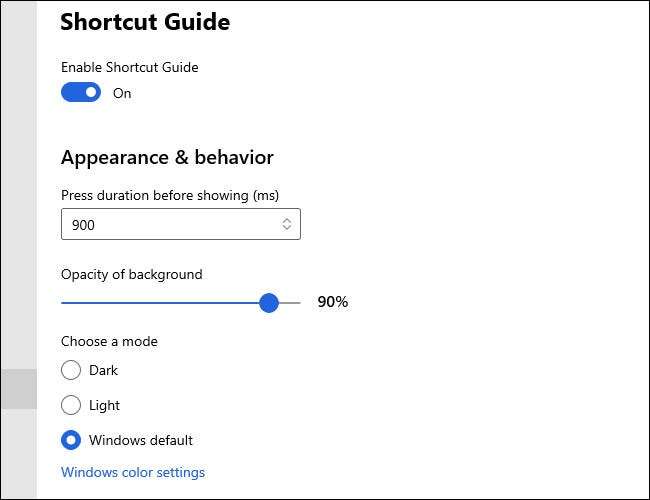Click the highlighted item in the left sidebar
The width and height of the screenshot is (650, 500).
(18, 389)
